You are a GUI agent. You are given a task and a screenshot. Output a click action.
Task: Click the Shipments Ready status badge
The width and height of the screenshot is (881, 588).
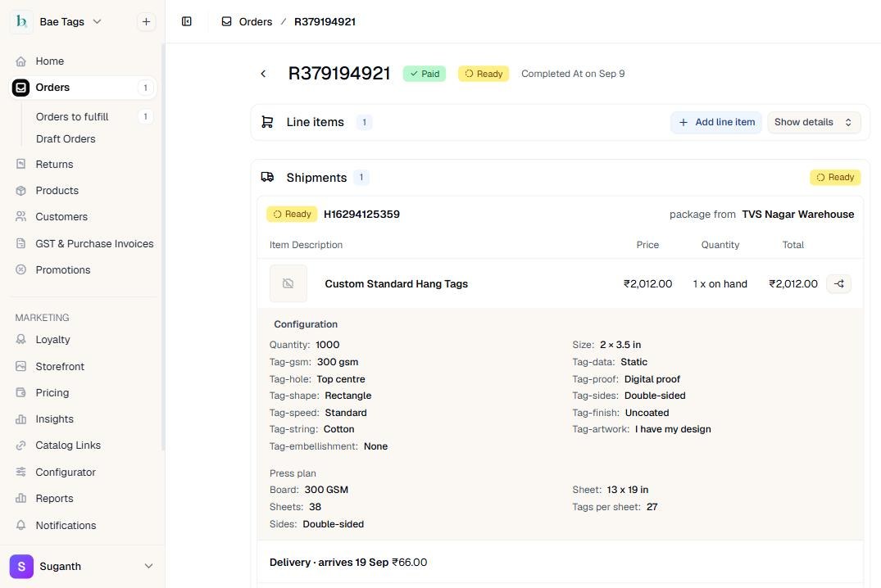point(835,178)
